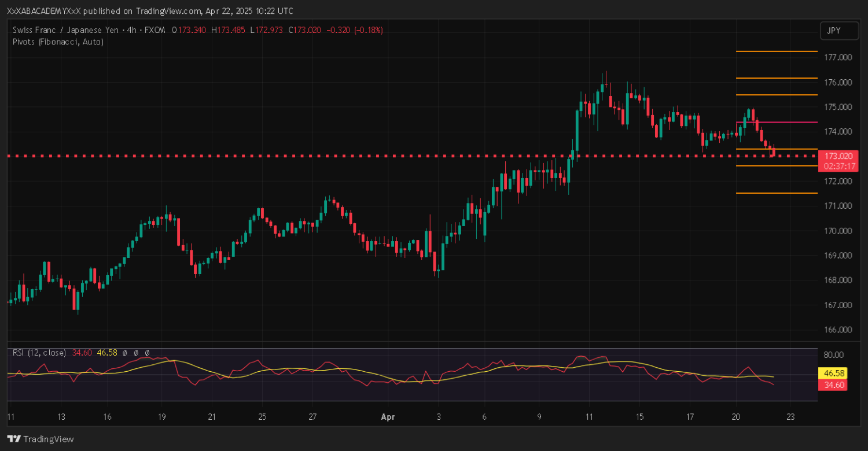
Task: Click the Apr label on time axis
Action: [x=388, y=416]
